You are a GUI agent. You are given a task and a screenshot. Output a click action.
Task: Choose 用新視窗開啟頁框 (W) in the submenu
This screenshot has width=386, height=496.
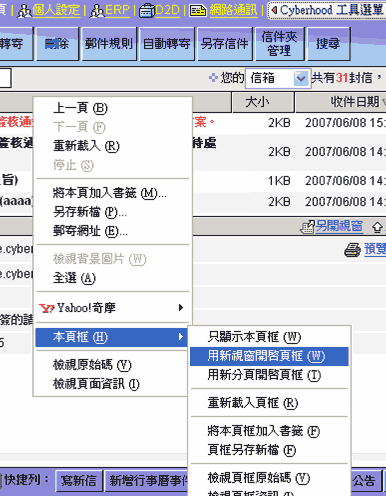(269, 356)
